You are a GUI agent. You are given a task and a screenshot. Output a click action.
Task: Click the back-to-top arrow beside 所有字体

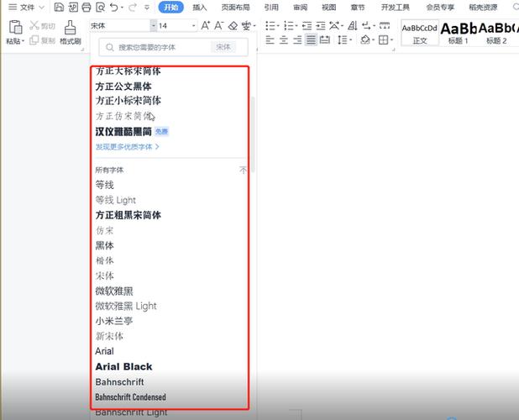point(243,171)
